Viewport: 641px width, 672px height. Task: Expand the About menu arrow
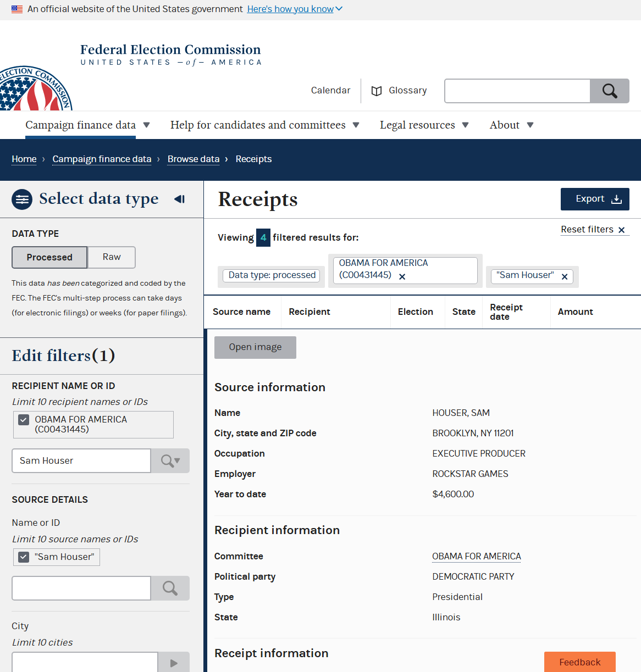click(x=531, y=125)
